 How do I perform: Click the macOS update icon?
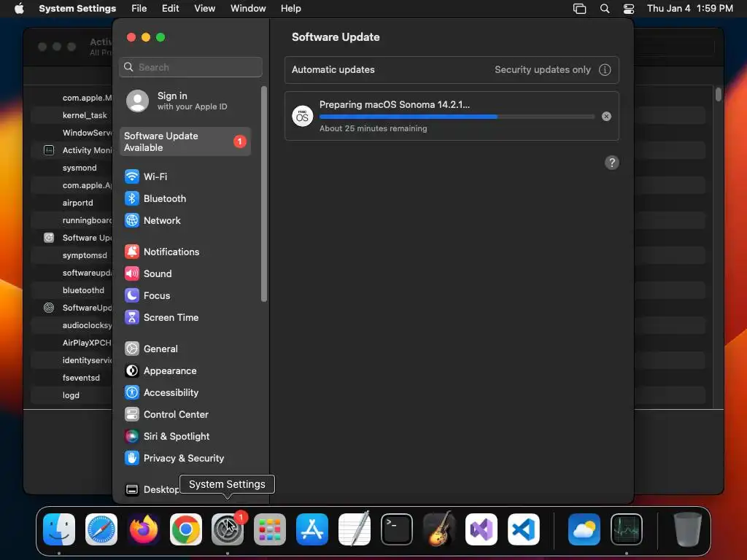(303, 116)
